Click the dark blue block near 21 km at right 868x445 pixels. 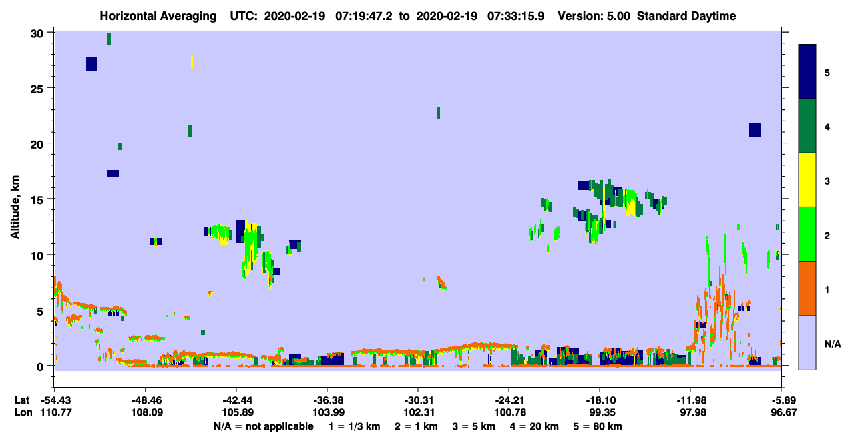click(754, 130)
